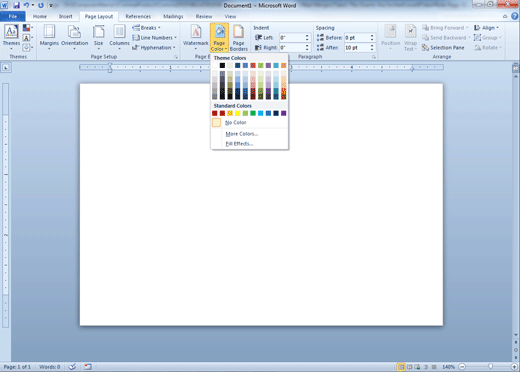Click in the Spacing Before field
Image resolution: width=520 pixels, height=372 pixels.
tap(357, 38)
